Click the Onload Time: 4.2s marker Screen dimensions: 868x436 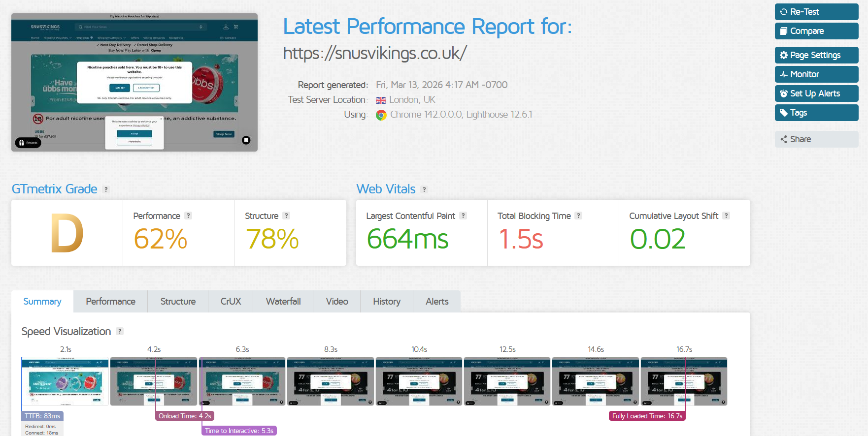[x=185, y=416]
